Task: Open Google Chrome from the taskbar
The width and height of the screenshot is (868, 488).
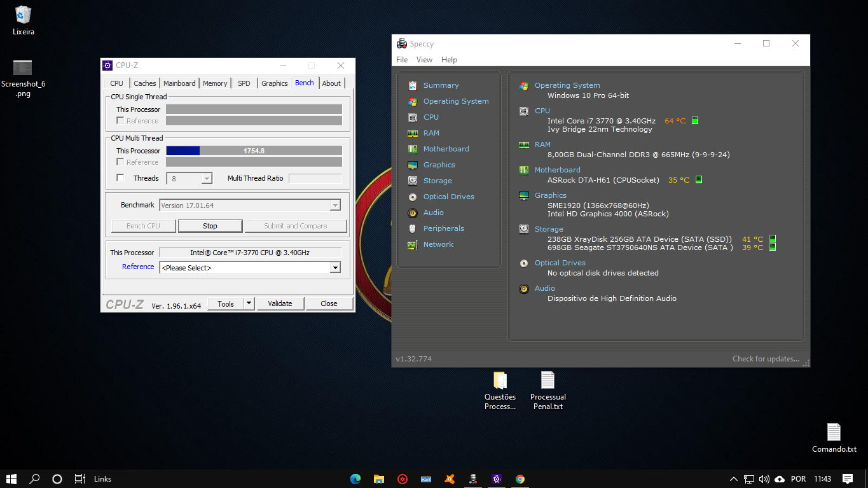Action: (520, 479)
